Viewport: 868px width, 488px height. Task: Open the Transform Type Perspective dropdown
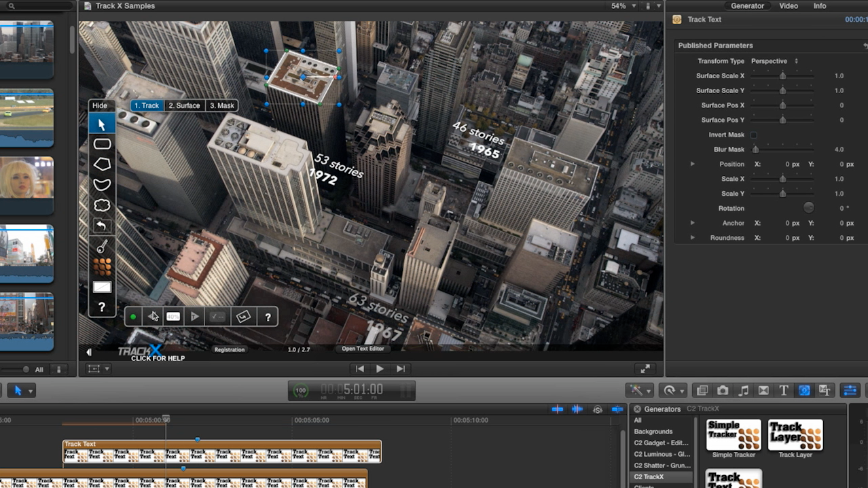click(774, 61)
